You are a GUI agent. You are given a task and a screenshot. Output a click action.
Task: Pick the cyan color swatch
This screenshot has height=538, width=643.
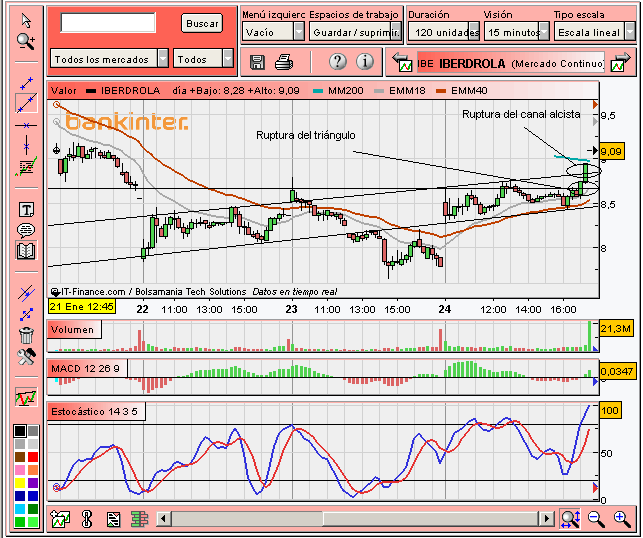pyautogui.click(x=20, y=509)
